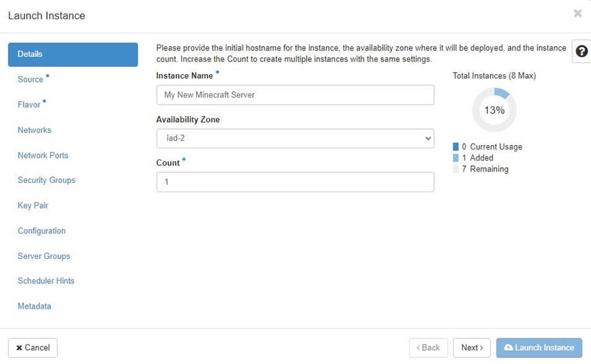
Task: Select the Details tab
Action: (x=72, y=54)
